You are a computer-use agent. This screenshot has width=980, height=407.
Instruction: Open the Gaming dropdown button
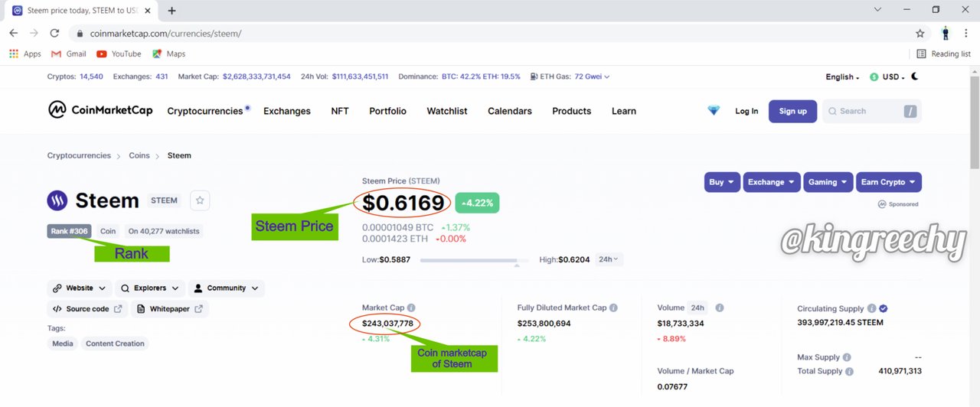(x=828, y=182)
